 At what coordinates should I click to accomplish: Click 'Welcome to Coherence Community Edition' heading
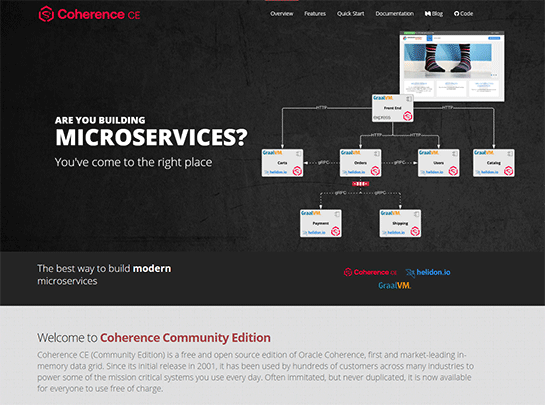[x=154, y=338]
